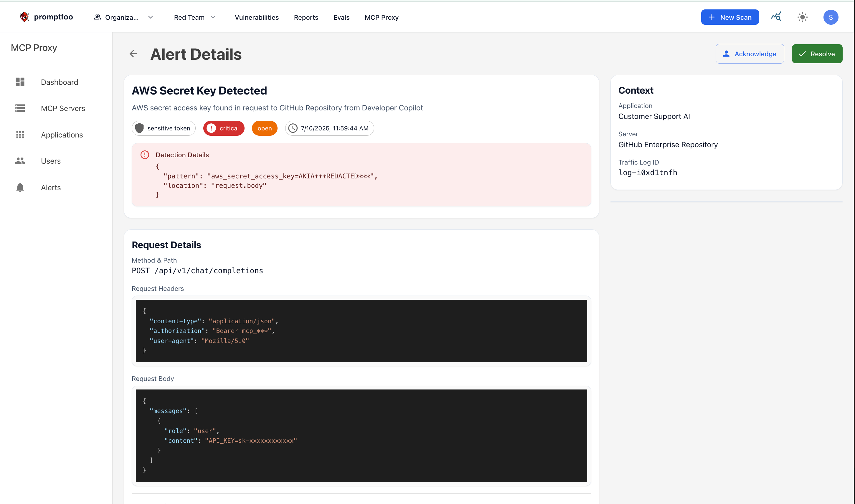
Task: Select the Users icon in sidebar
Action: [x=20, y=161]
